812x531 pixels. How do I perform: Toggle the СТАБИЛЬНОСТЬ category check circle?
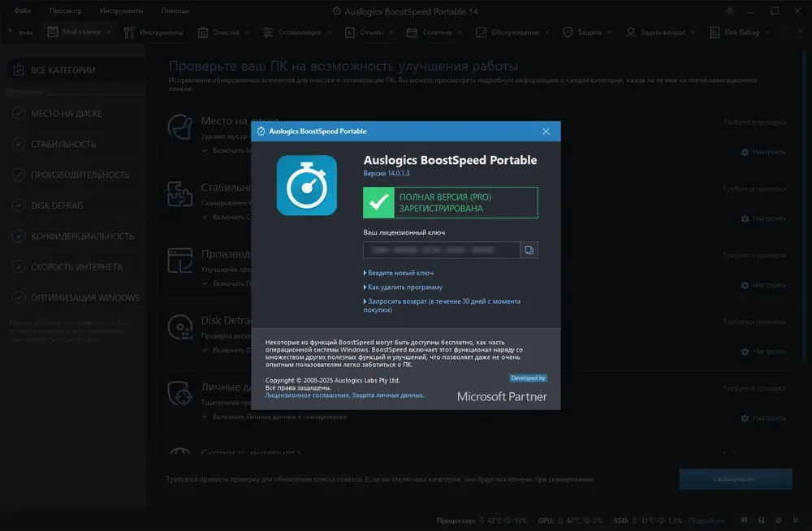pos(19,144)
